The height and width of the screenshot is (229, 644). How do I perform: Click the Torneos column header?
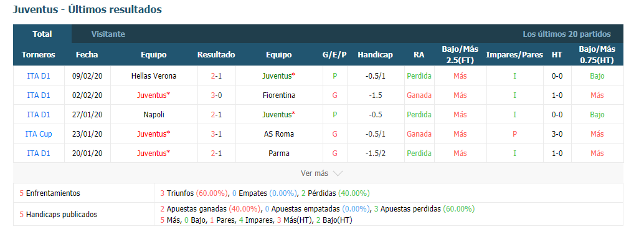[x=39, y=55]
